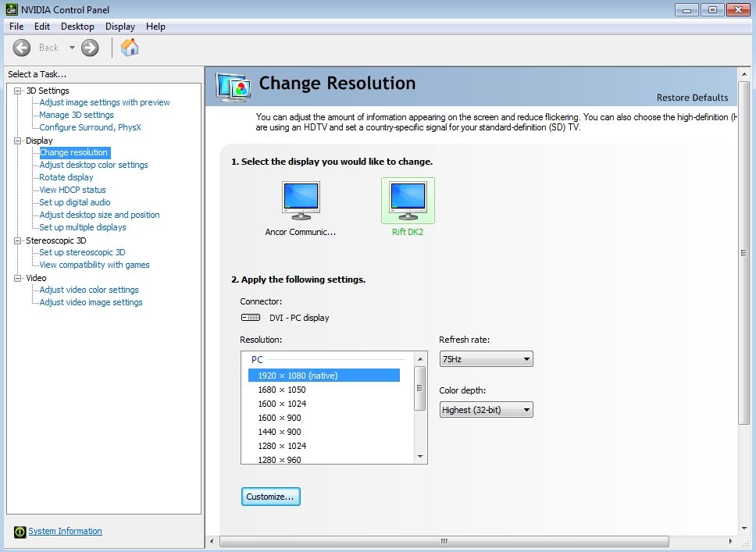Open the Refresh rate dropdown
756x552 pixels.
[x=486, y=359]
